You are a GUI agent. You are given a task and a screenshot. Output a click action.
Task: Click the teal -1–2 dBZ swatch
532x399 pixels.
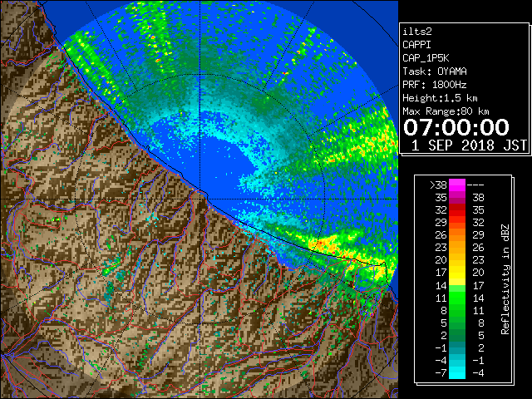457,347
